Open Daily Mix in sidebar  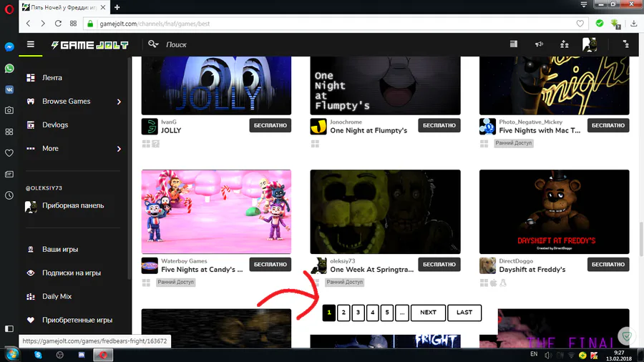click(x=57, y=296)
